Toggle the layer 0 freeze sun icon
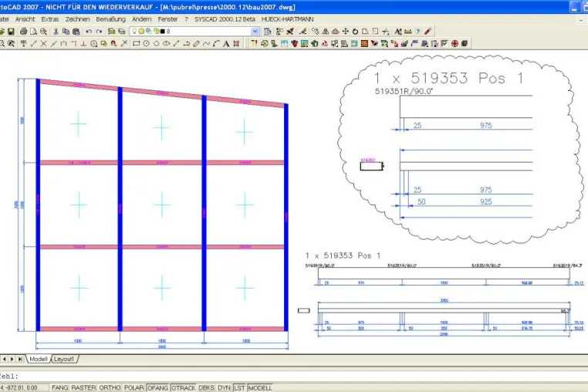 pyautogui.click(x=141, y=32)
